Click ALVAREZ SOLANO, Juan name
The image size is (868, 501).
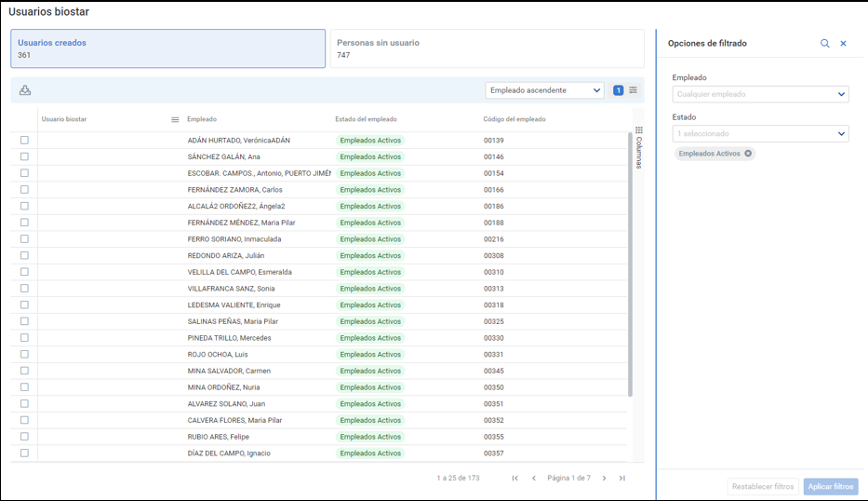pos(226,404)
